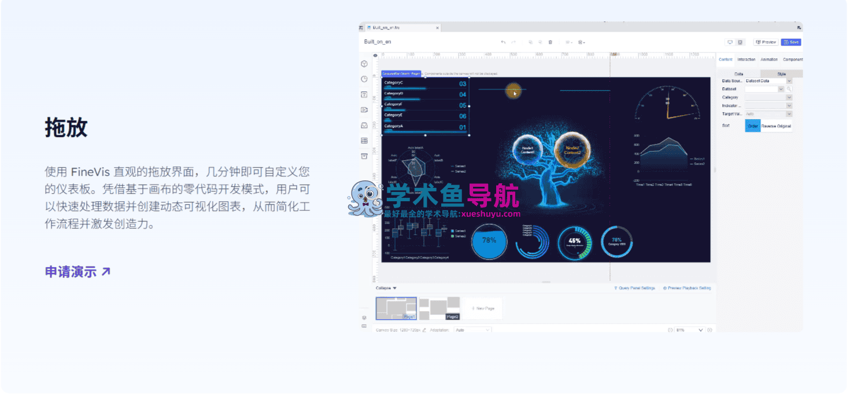
Task: Open the pie chart component icon in the sidebar
Action: pyautogui.click(x=364, y=79)
